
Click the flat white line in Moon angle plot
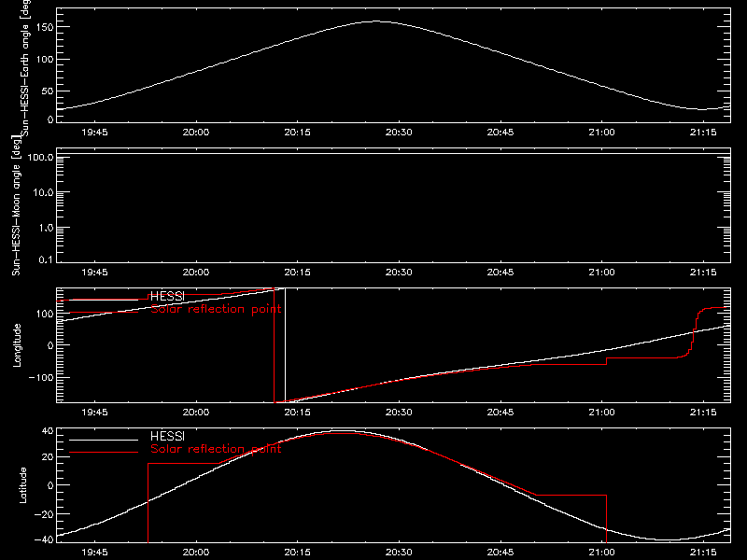pos(393,154)
